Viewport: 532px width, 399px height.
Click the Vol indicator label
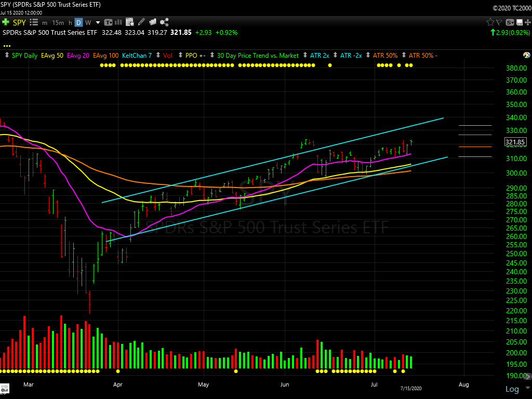(x=168, y=55)
